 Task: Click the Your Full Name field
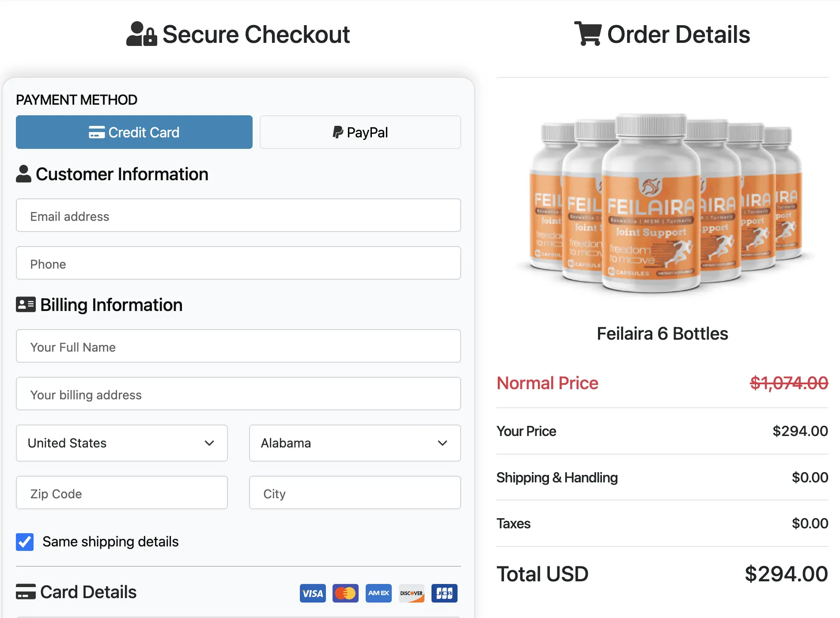pyautogui.click(x=238, y=346)
